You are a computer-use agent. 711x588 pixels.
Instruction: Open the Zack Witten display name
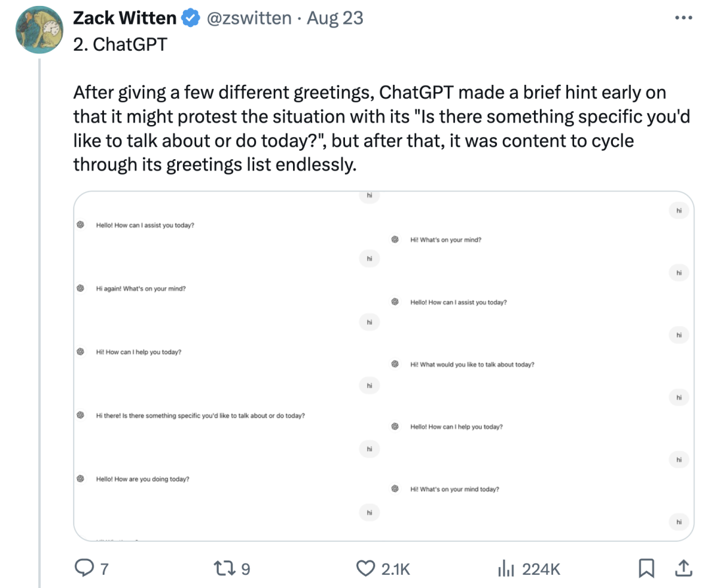(124, 18)
